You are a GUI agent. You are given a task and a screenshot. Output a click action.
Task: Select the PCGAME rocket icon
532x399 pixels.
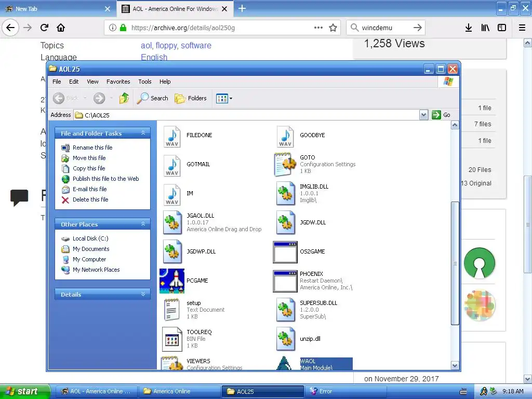[172, 281]
